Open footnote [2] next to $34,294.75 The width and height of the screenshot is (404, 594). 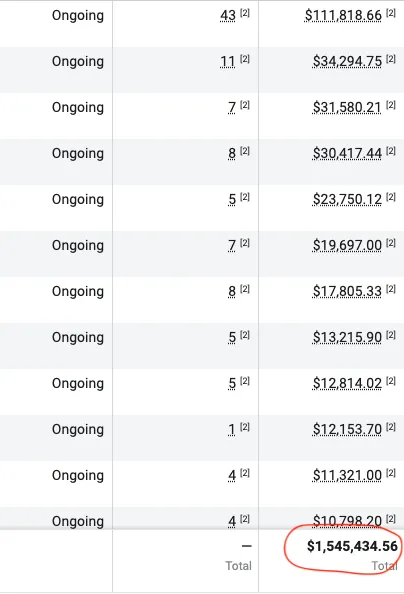click(391, 59)
